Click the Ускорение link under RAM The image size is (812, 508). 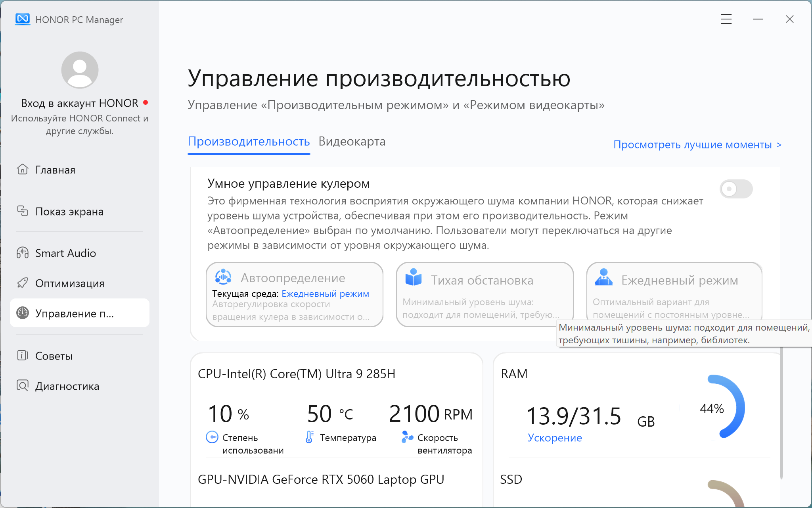click(555, 438)
